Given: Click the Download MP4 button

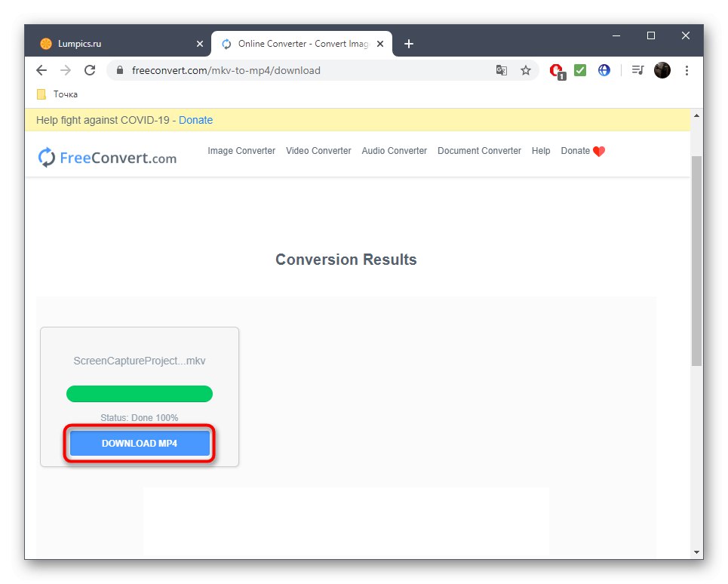Looking at the screenshot, I should point(139,443).
